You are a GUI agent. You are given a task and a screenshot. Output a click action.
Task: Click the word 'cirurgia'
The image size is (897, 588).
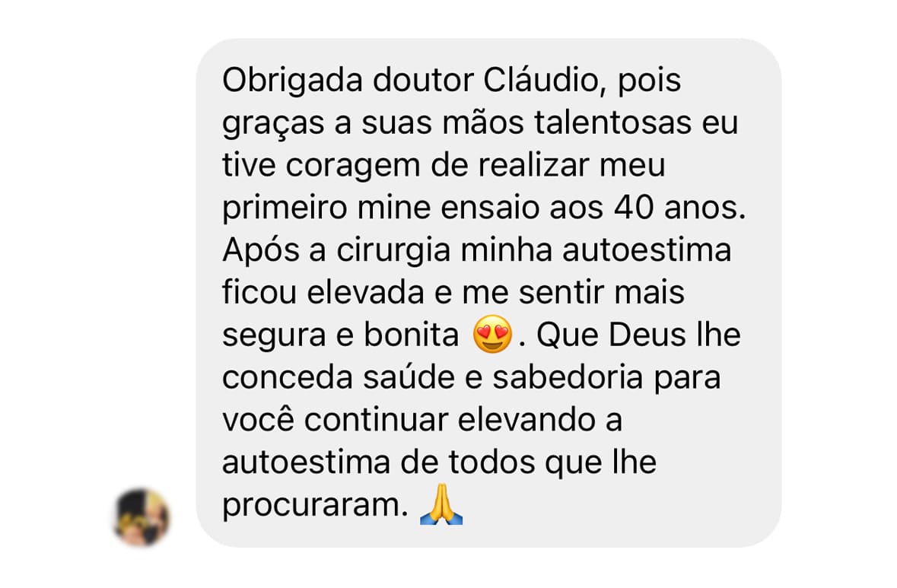393,251
